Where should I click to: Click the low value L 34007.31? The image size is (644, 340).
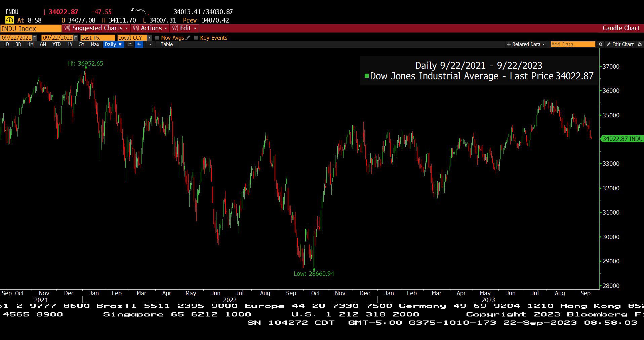(x=160, y=20)
